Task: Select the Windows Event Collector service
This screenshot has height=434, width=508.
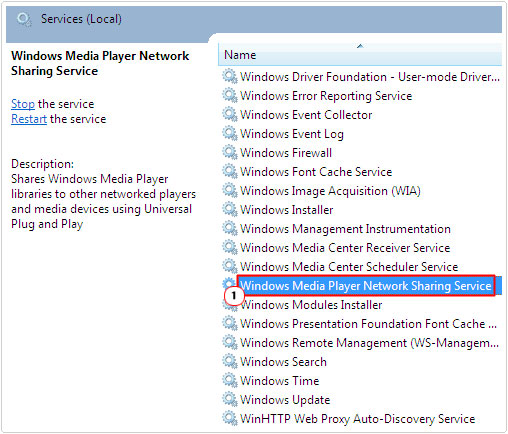Action: pos(306,115)
